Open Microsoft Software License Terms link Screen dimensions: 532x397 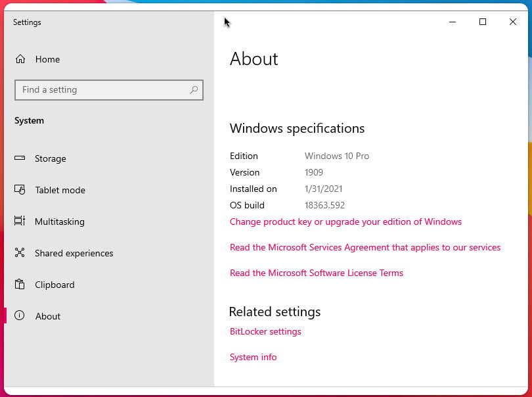point(316,273)
